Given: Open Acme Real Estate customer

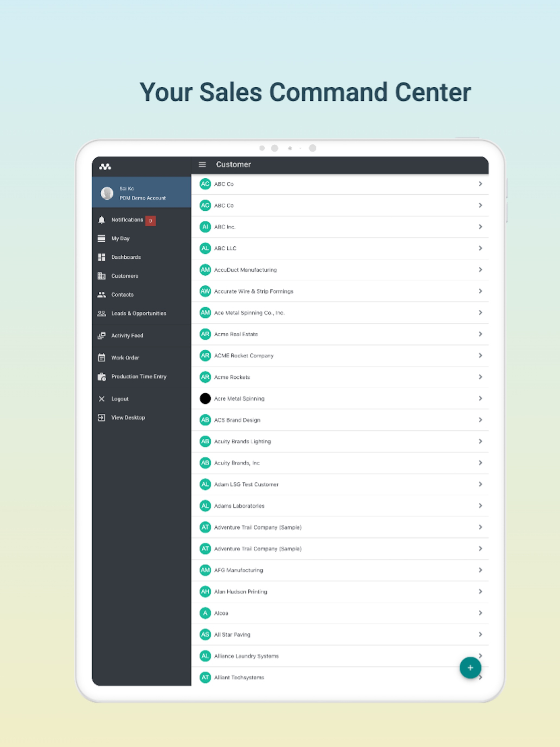Looking at the screenshot, I should (x=340, y=334).
